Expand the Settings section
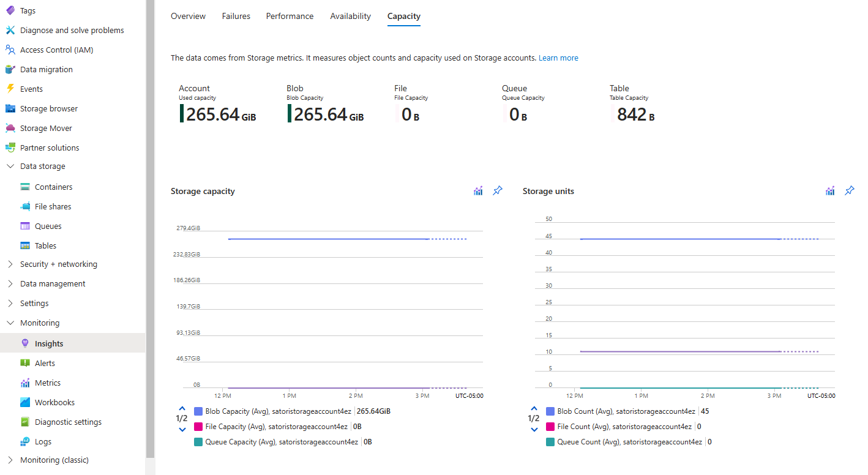Viewport: 868px width, 475px height. pos(10,303)
